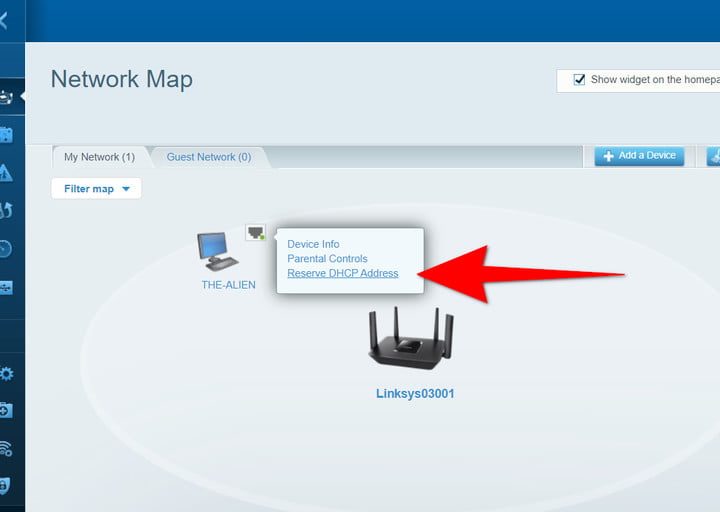
Task: Select Parental Controls in the popup menu
Action: coord(327,259)
